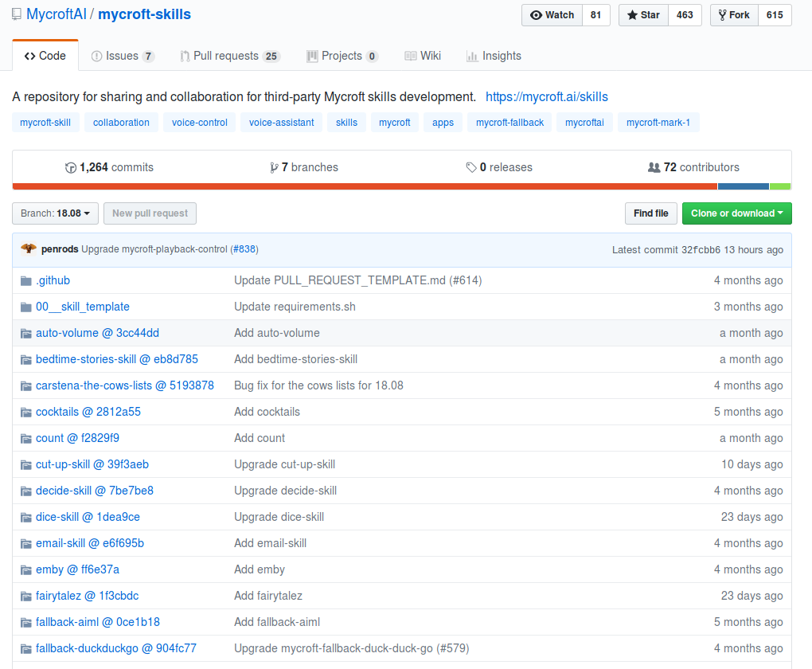Open the Branch: 18.08 dropdown
Viewport: 812px width, 669px height.
coord(56,213)
